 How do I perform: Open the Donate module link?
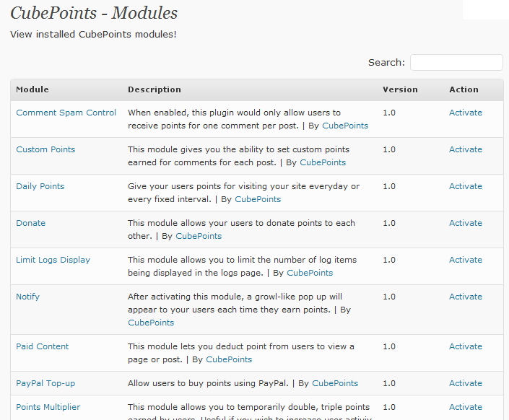point(31,223)
